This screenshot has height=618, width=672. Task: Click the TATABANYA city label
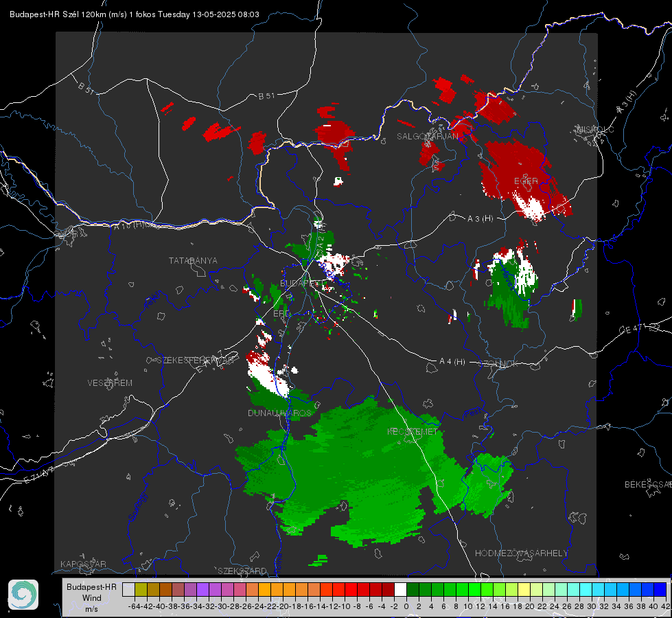193,261
